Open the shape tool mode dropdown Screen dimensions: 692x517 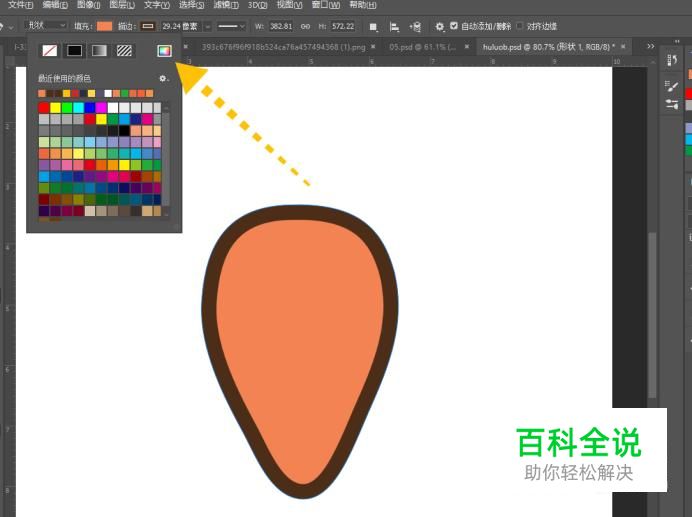pos(46,25)
